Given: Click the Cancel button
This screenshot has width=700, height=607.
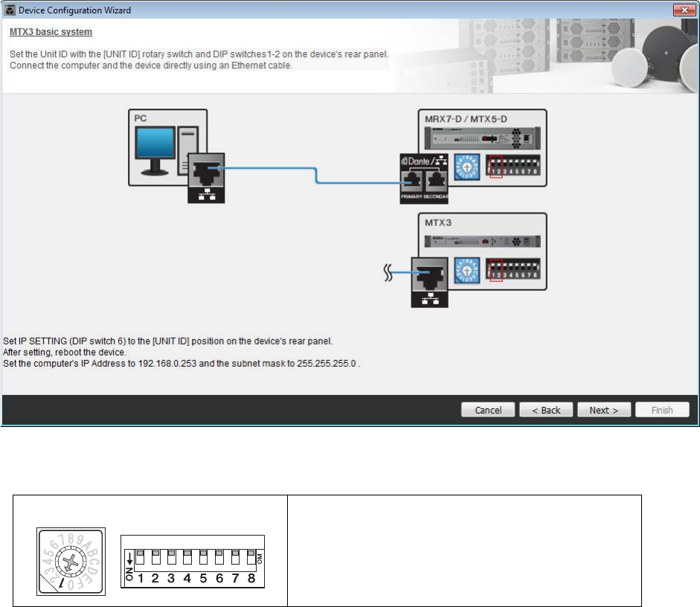Looking at the screenshot, I should 488,410.
